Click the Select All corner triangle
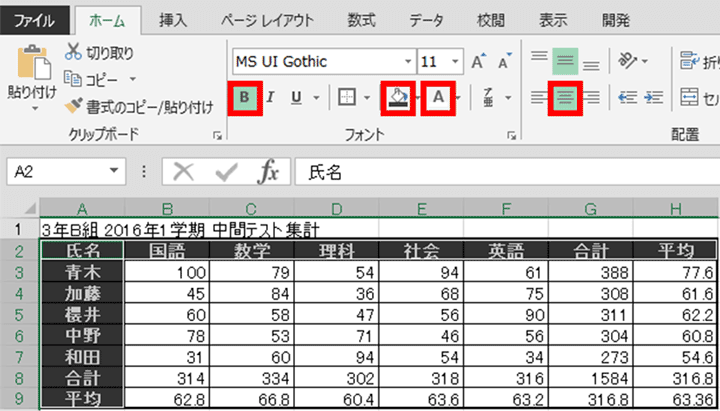Image resolution: width=720 pixels, height=411 pixels. coord(30,209)
